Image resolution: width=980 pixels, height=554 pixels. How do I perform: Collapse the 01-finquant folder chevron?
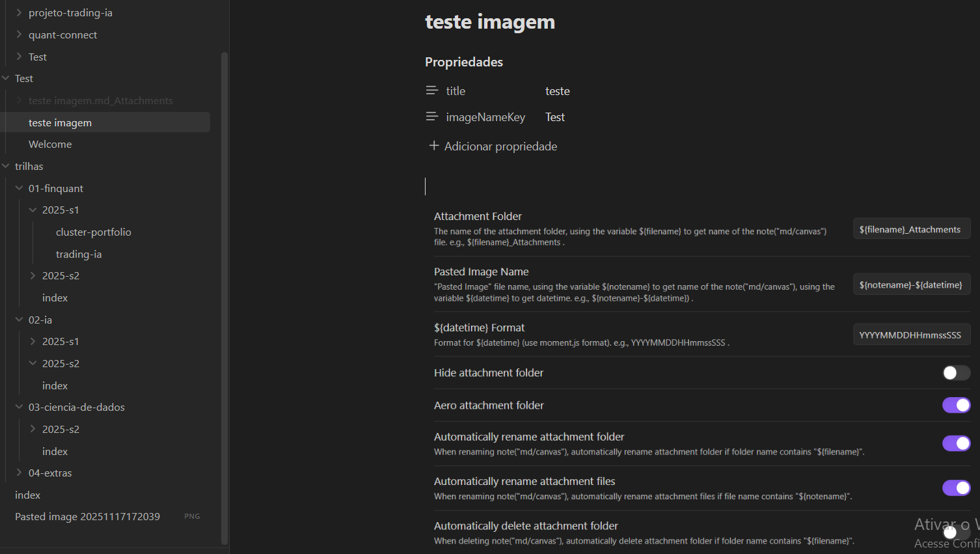pos(19,188)
